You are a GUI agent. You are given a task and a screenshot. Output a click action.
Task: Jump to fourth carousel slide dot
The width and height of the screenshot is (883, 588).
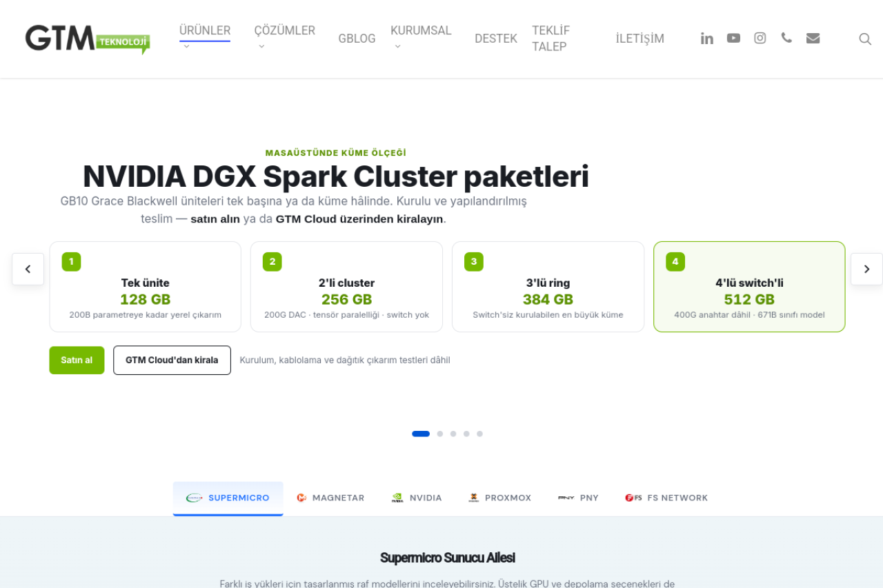tap(466, 434)
